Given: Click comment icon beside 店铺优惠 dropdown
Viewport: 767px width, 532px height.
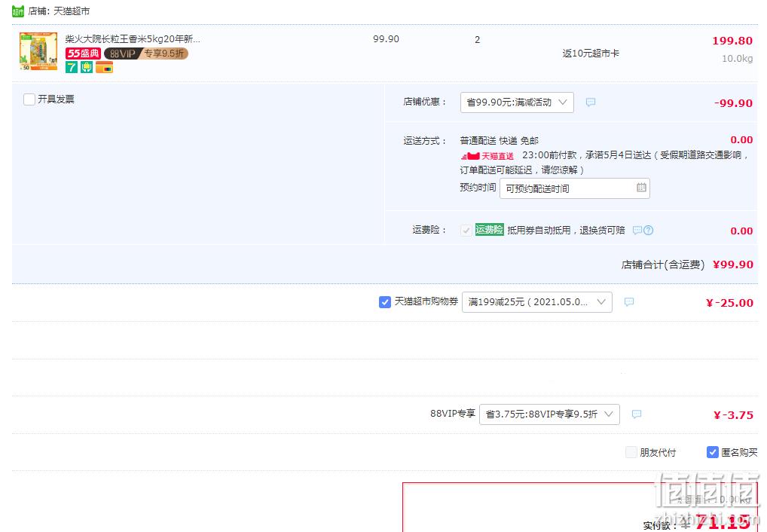Looking at the screenshot, I should [x=591, y=102].
